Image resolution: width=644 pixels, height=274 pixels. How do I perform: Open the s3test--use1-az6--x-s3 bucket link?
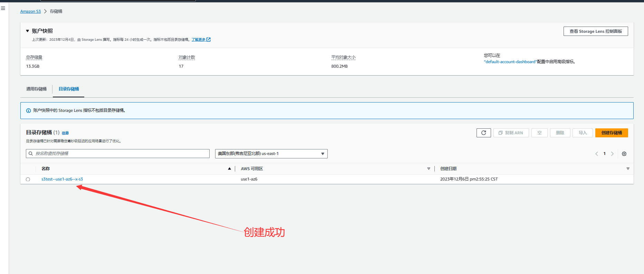(62, 179)
